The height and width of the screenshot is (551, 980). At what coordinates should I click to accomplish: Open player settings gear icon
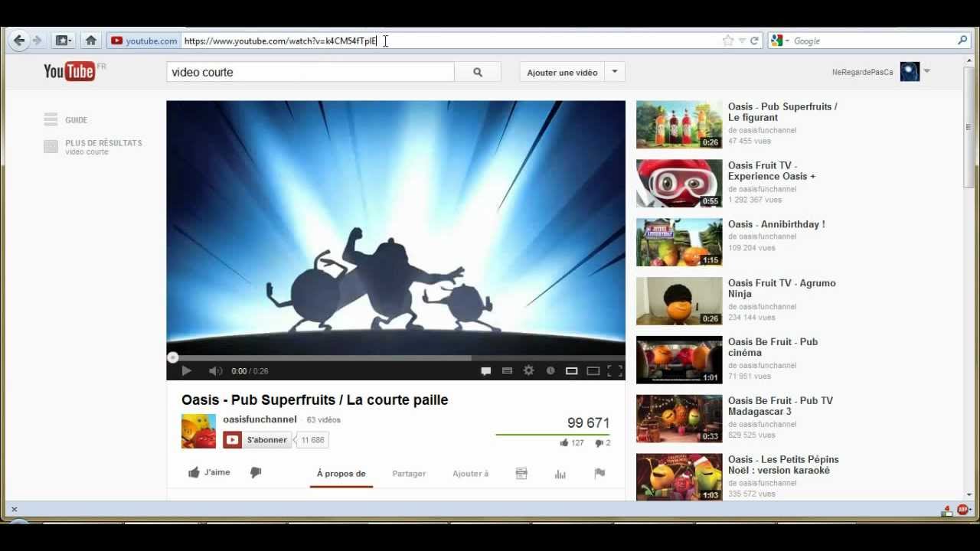click(528, 370)
